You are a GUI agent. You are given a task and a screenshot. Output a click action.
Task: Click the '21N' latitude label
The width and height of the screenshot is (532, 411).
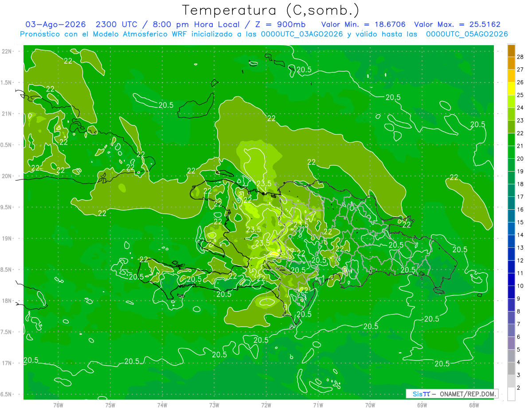[x=6, y=114]
